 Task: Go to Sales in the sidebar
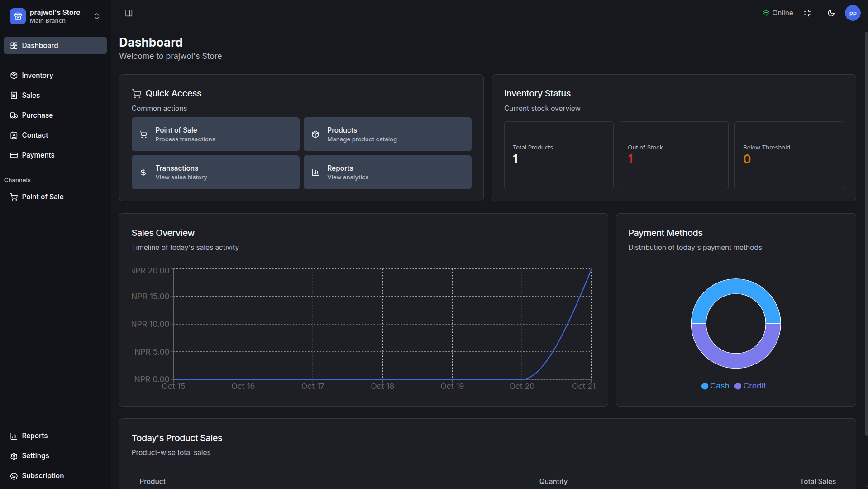pyautogui.click(x=31, y=95)
